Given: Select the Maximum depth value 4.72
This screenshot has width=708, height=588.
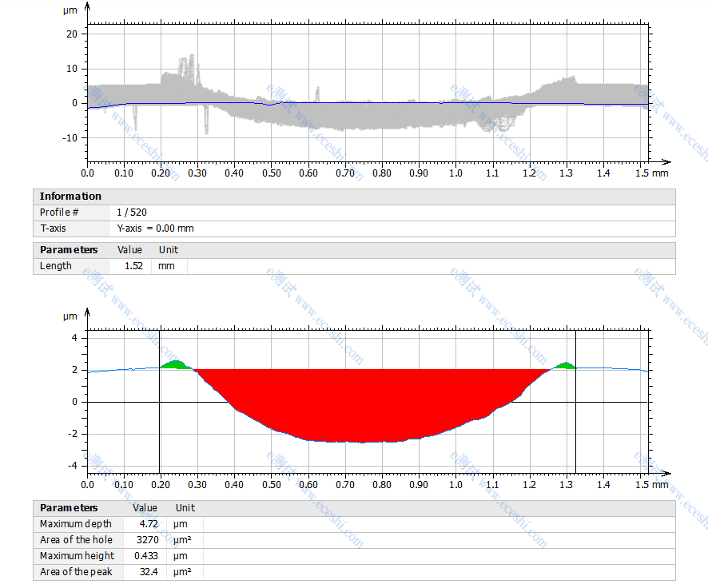Looking at the screenshot, I should [148, 524].
